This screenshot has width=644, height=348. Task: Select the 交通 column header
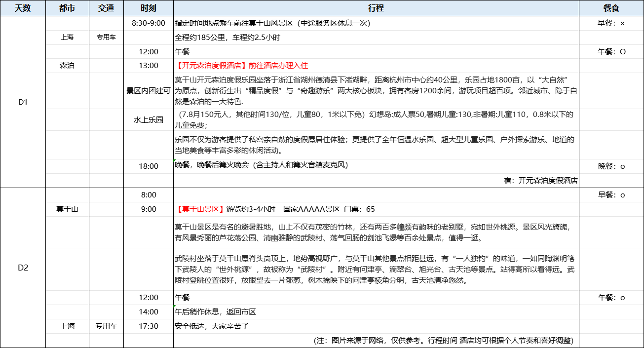[106, 8]
